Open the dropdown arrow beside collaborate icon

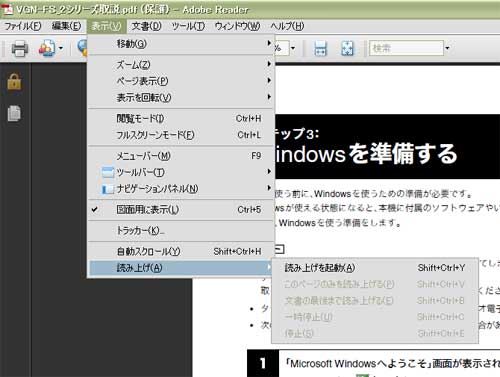click(x=61, y=49)
